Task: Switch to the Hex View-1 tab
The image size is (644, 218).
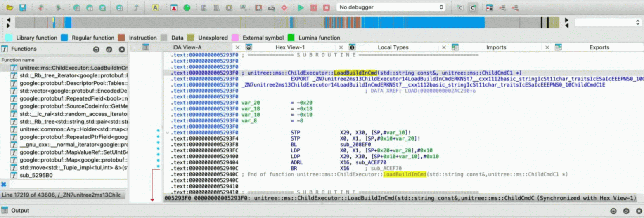Action: [x=290, y=47]
